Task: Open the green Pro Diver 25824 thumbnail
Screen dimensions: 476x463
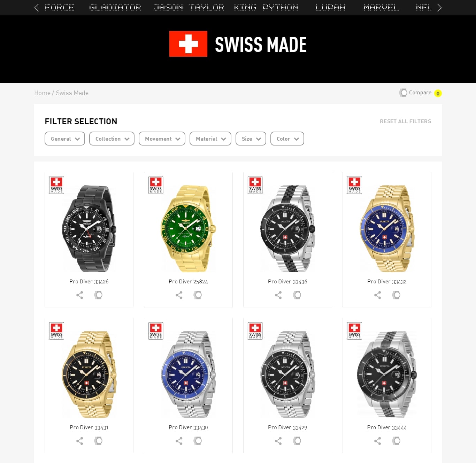Action: click(x=188, y=228)
